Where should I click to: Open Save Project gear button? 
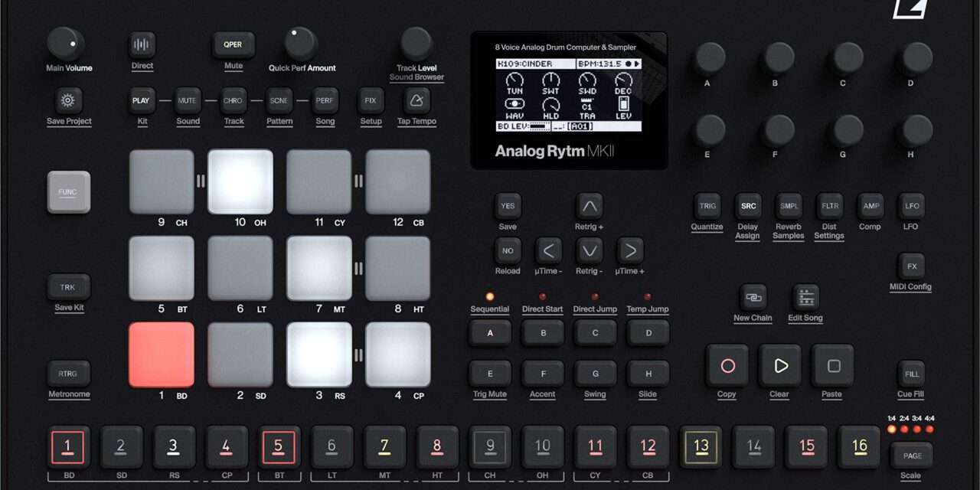68,100
